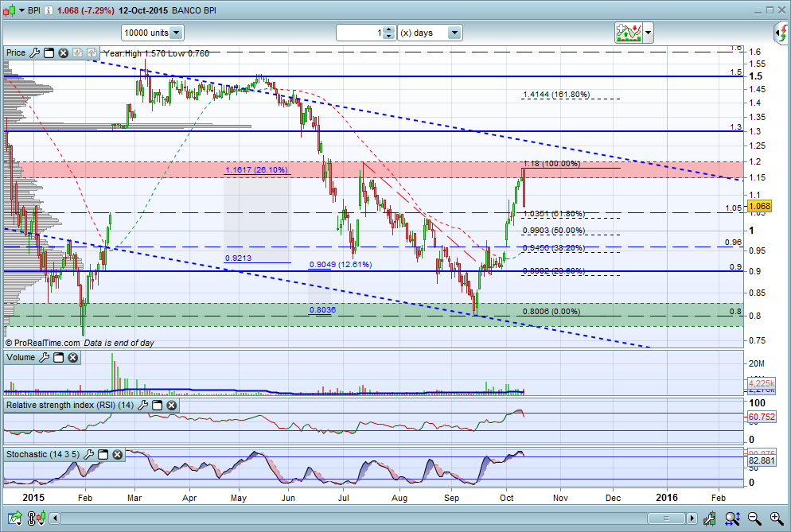Click the BPI instrument info icon
791x532 pixels.
tap(48, 10)
